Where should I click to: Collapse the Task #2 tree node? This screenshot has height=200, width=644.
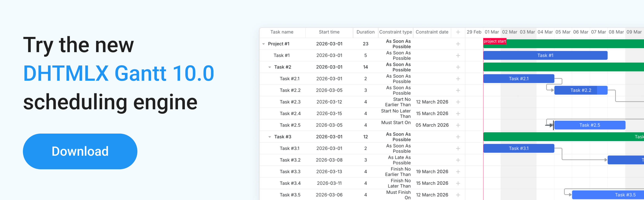point(270,67)
